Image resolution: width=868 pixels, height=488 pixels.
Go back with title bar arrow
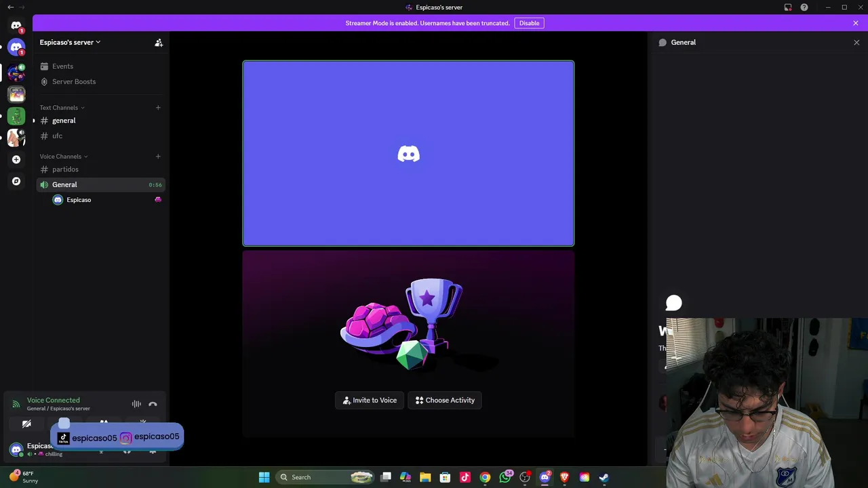click(x=10, y=7)
